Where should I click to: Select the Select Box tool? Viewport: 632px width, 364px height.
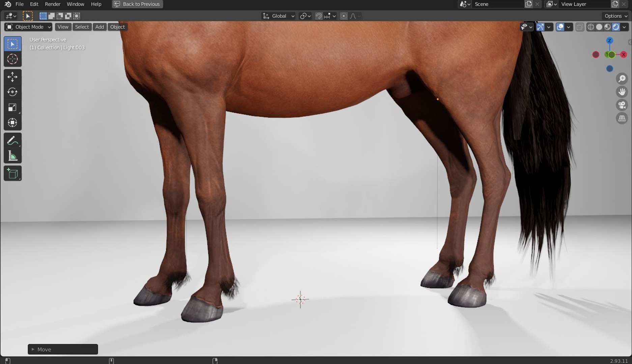(12, 44)
